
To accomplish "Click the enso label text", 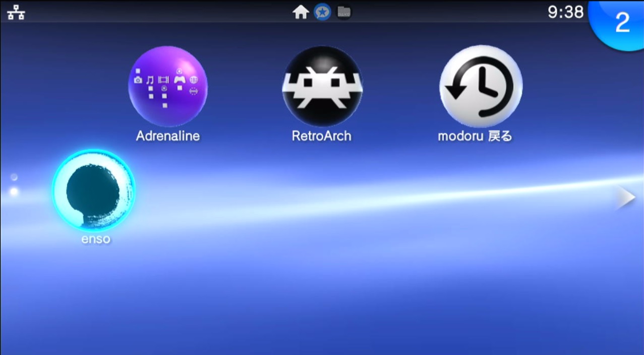I will (x=96, y=239).
